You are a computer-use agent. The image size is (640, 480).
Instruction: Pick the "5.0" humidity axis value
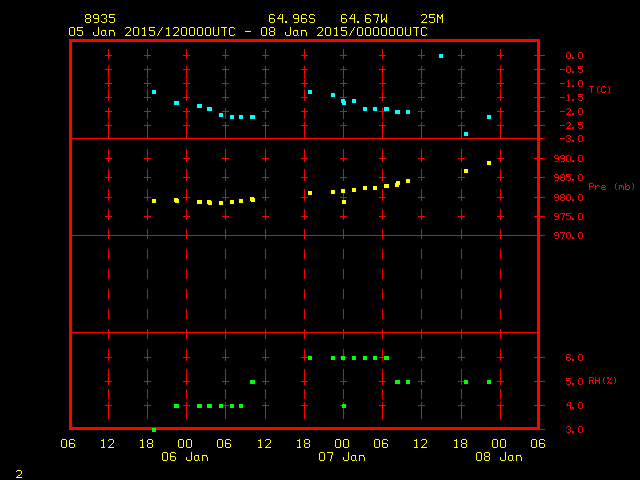tap(574, 382)
